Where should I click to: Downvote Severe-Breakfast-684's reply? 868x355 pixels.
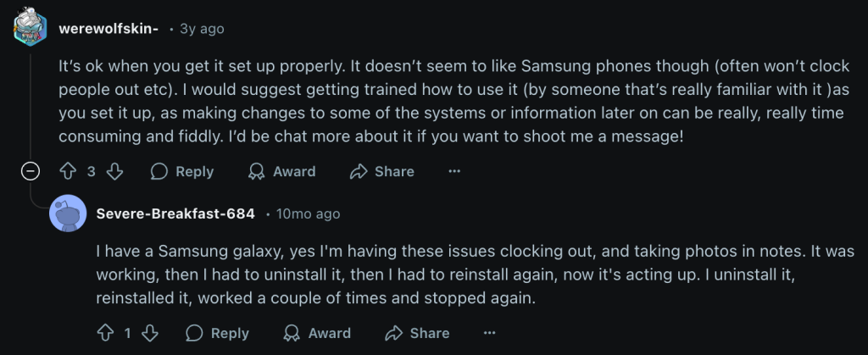pyautogui.click(x=151, y=333)
